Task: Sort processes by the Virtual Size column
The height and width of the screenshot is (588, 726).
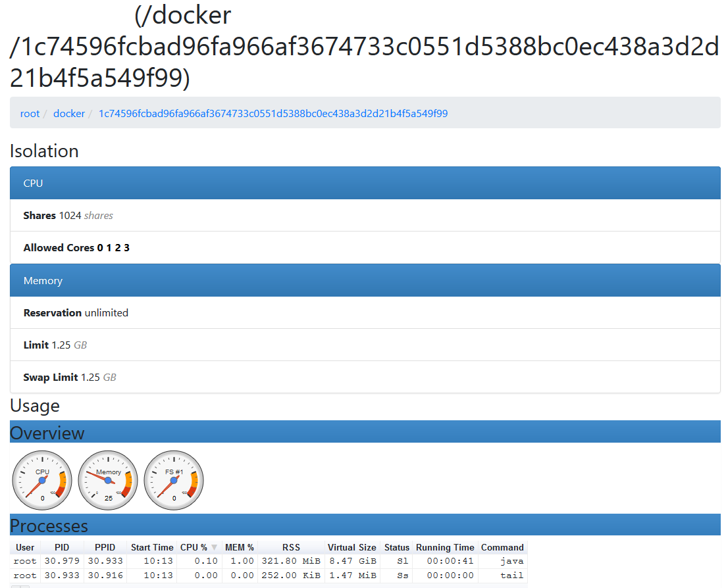Action: tap(352, 547)
